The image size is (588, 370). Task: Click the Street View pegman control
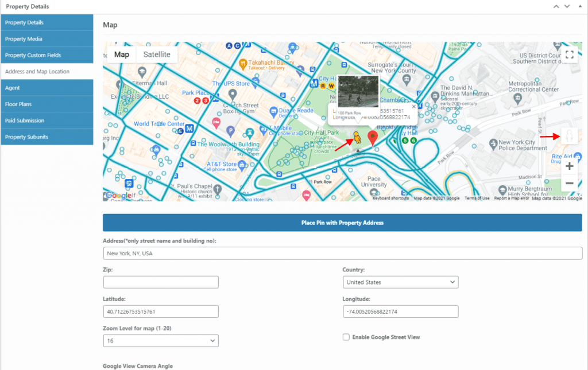(x=569, y=136)
